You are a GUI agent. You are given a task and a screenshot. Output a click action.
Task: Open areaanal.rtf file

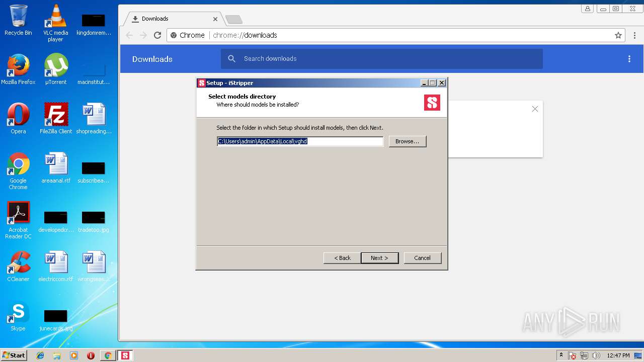coord(55,168)
